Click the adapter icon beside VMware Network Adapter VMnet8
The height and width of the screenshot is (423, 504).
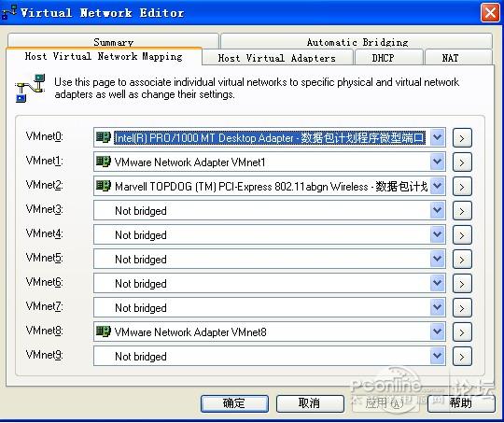click(104, 331)
